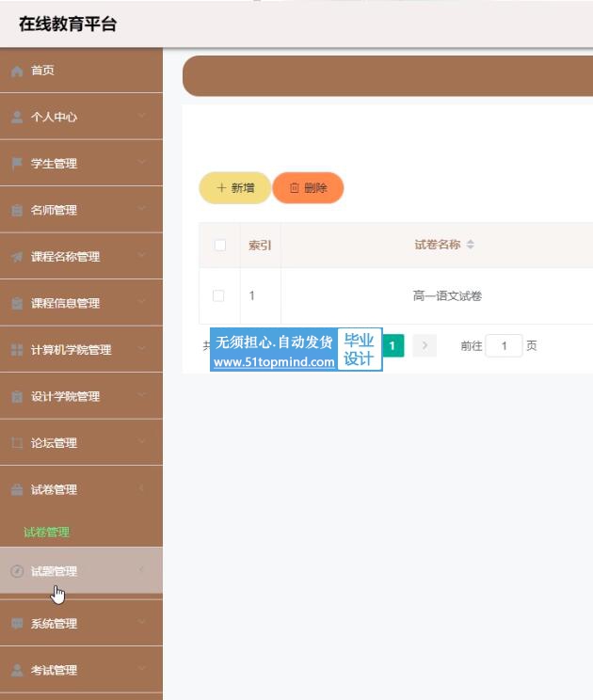Open the 个人中心 menu item
This screenshot has width=593, height=700.
pyautogui.click(x=81, y=117)
